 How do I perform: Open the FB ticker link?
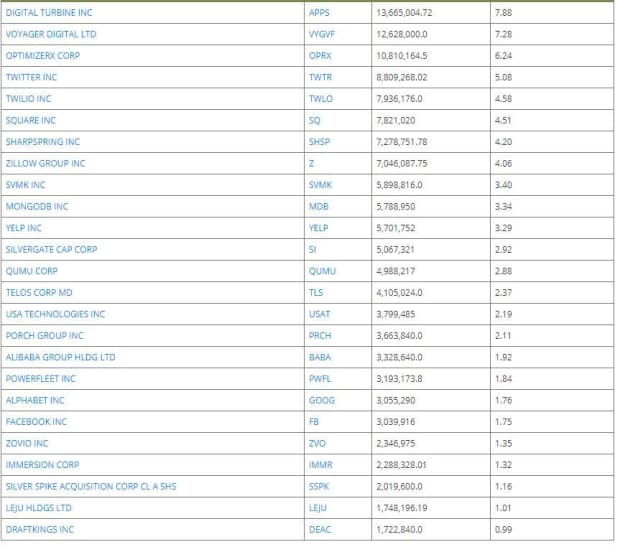(x=314, y=422)
